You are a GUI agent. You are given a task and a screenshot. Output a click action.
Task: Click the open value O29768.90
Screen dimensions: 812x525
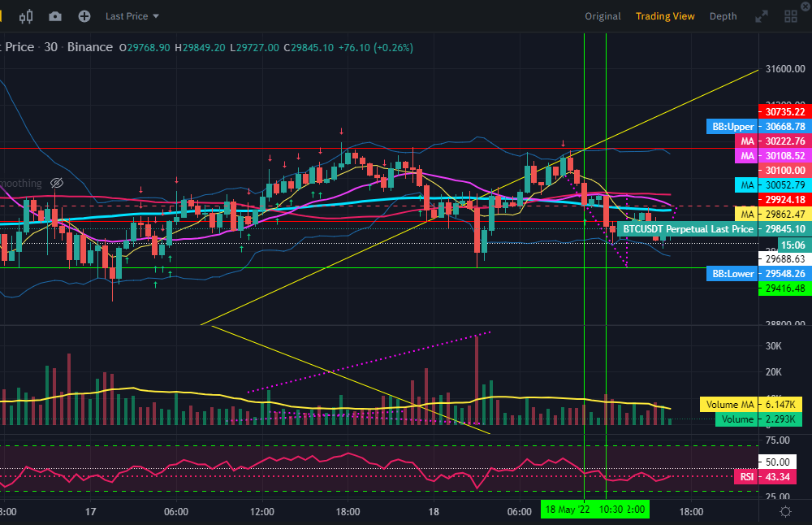point(145,48)
